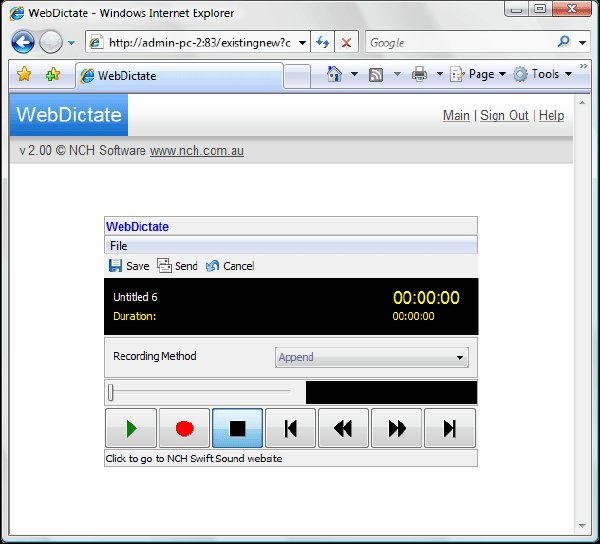This screenshot has height=544, width=600.
Task: Click the browser Forward button
Action: tap(51, 42)
